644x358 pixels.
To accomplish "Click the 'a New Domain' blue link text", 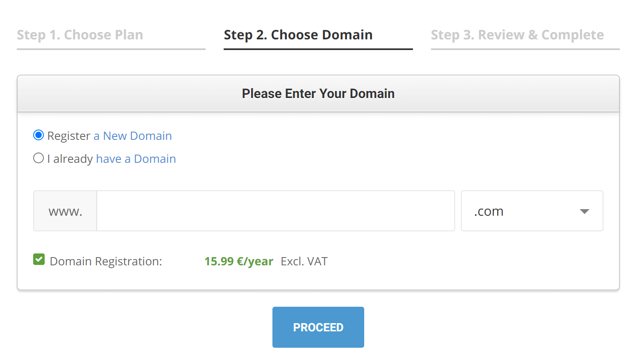I will click(133, 136).
